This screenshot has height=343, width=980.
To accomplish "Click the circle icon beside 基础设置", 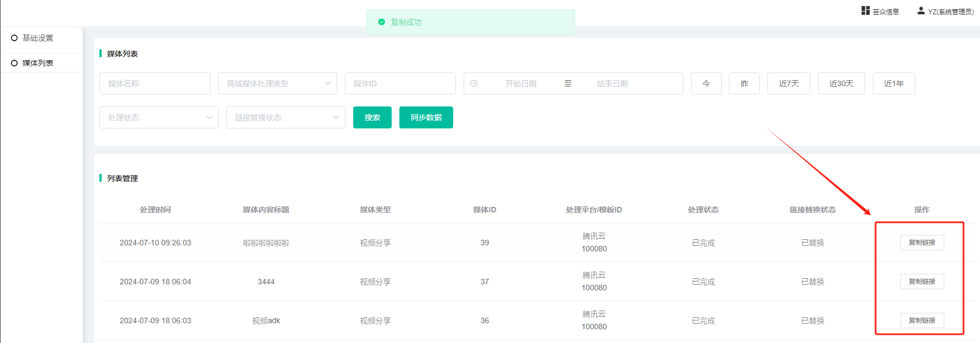I will (14, 38).
